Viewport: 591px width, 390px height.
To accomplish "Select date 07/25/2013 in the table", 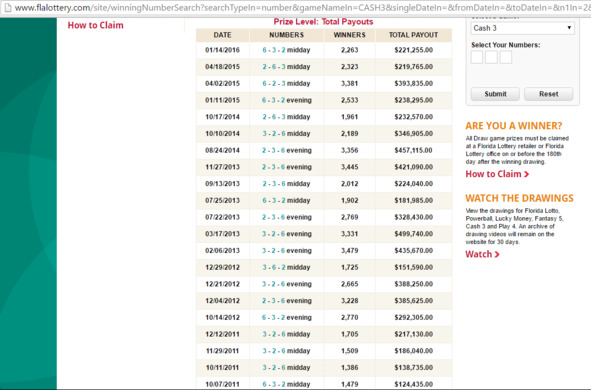I will coord(222,200).
